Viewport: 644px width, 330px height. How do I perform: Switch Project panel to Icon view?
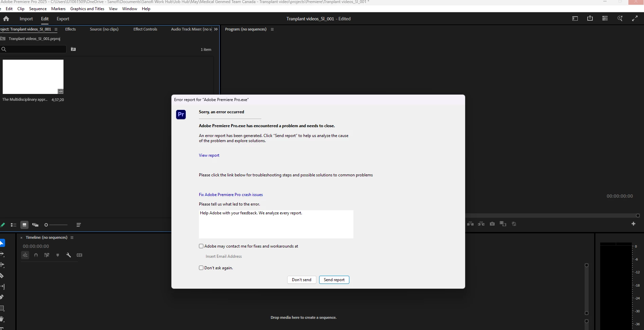24,225
